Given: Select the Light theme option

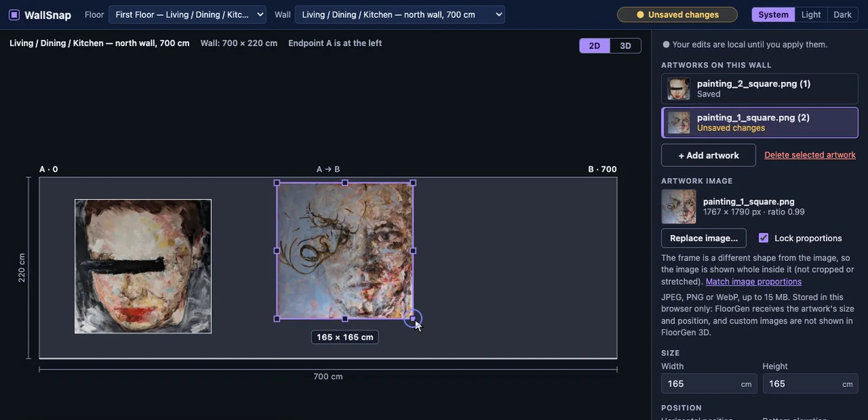Looking at the screenshot, I should [x=811, y=15].
